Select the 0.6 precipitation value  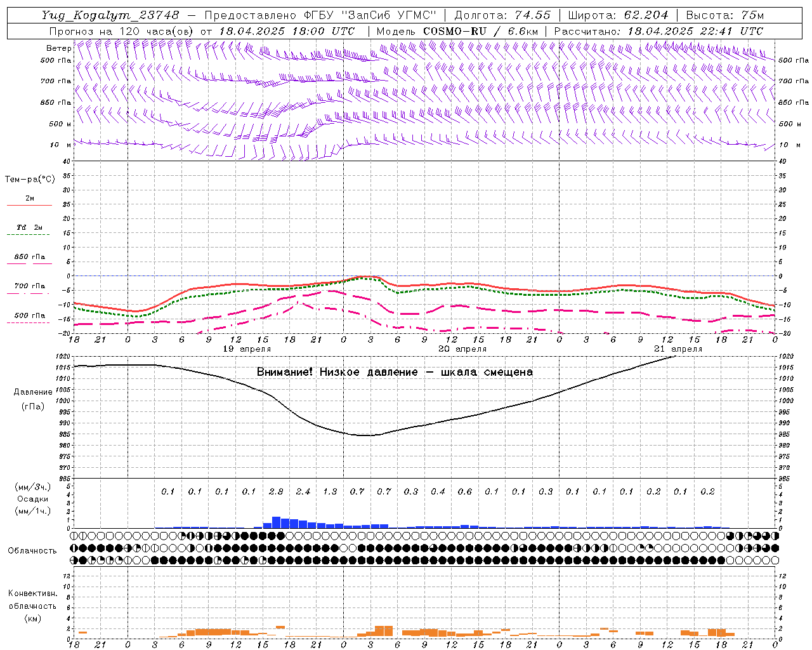point(465,492)
